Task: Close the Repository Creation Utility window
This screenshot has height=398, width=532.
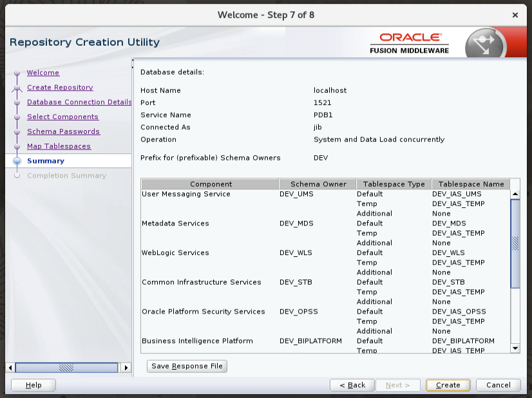Action: click(515, 15)
